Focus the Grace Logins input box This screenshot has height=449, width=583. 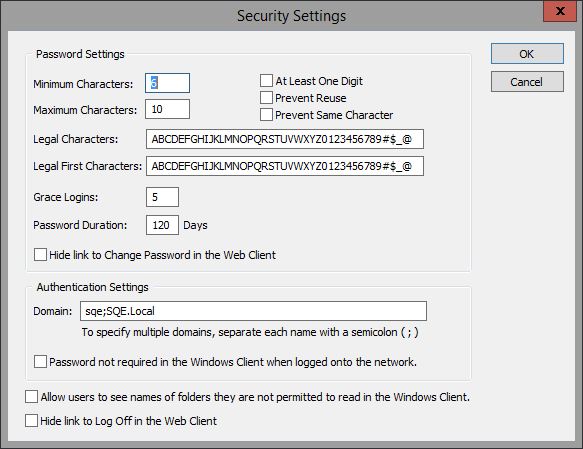pyautogui.click(x=162, y=197)
